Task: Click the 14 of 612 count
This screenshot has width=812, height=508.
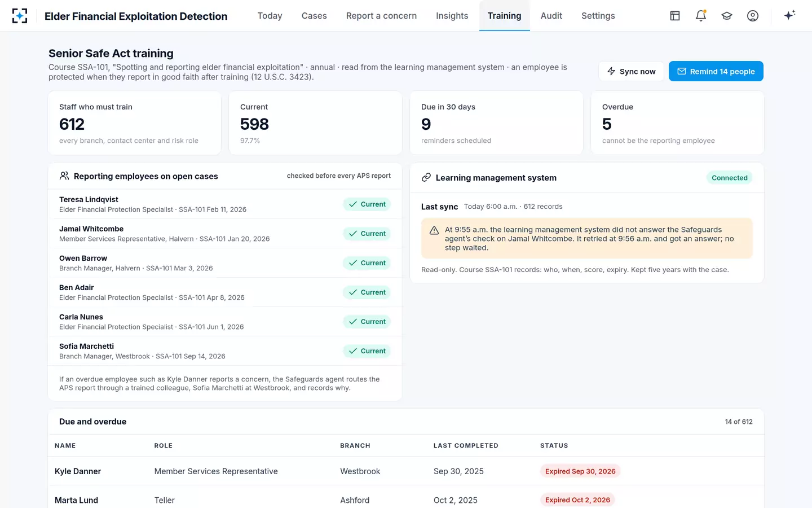Action: [739, 422]
